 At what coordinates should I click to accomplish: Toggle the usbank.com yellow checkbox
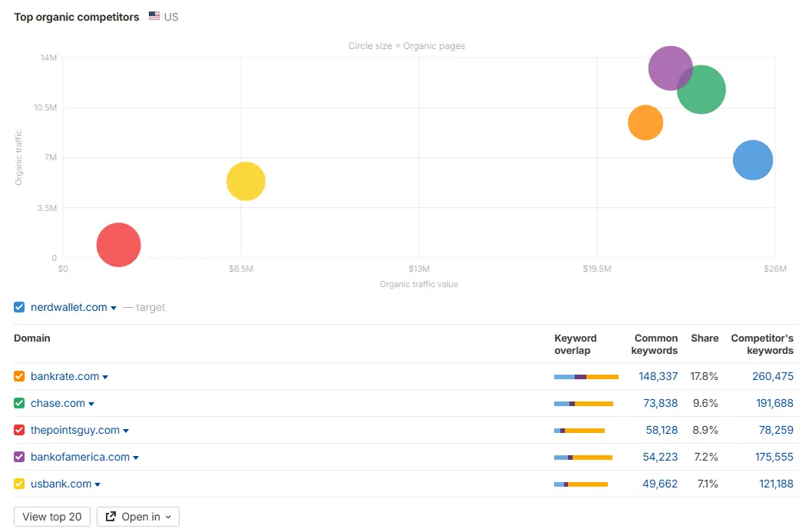pyautogui.click(x=19, y=484)
